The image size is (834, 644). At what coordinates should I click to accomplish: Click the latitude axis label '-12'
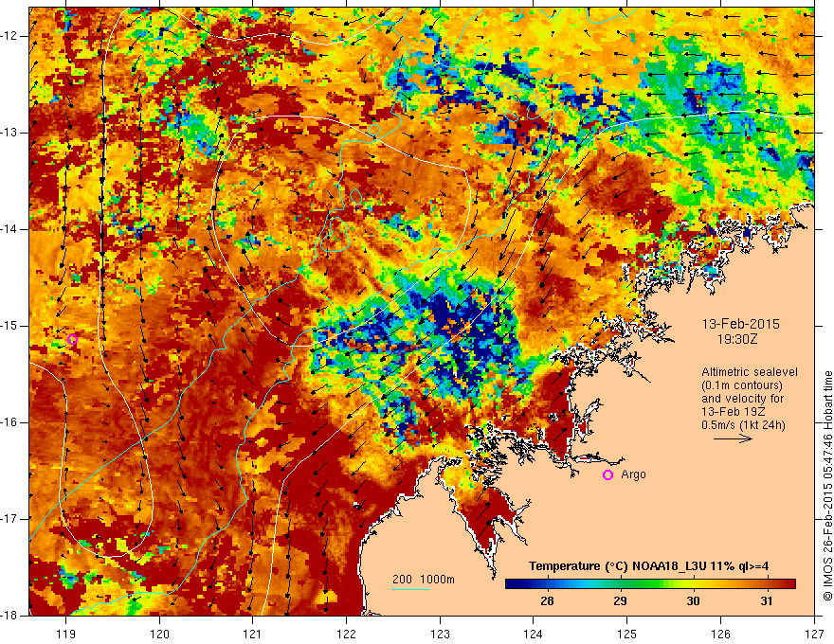coord(9,36)
